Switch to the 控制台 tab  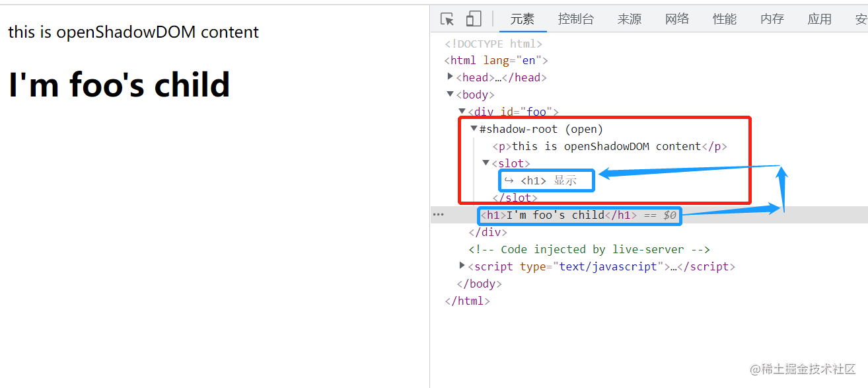pos(575,19)
